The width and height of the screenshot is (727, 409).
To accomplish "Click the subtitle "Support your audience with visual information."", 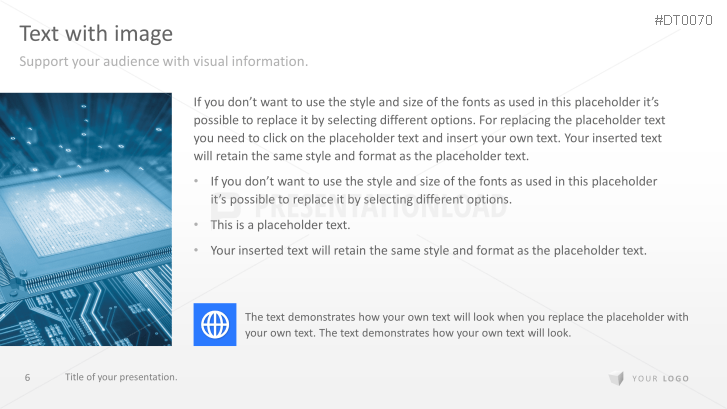I will [x=164, y=62].
